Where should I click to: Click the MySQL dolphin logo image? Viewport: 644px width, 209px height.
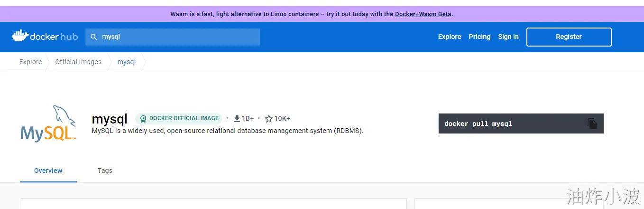(48, 123)
